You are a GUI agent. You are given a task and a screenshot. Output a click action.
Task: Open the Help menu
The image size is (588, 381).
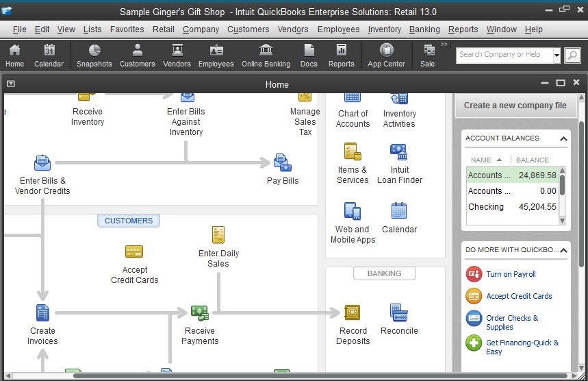click(534, 29)
